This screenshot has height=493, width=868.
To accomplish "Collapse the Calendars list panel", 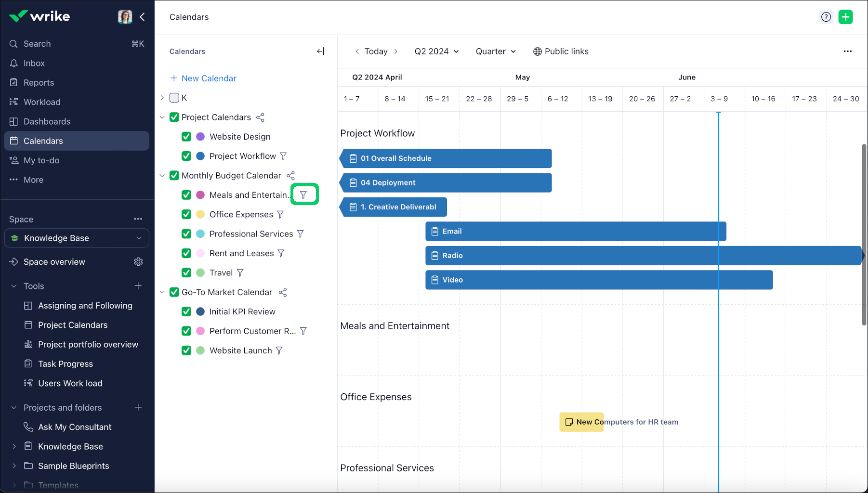I will (x=320, y=52).
